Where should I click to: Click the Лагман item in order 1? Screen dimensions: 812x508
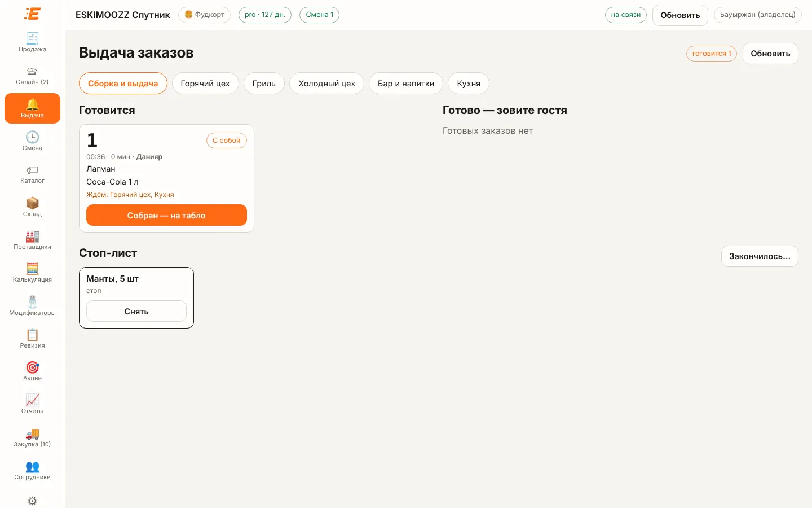pos(101,169)
